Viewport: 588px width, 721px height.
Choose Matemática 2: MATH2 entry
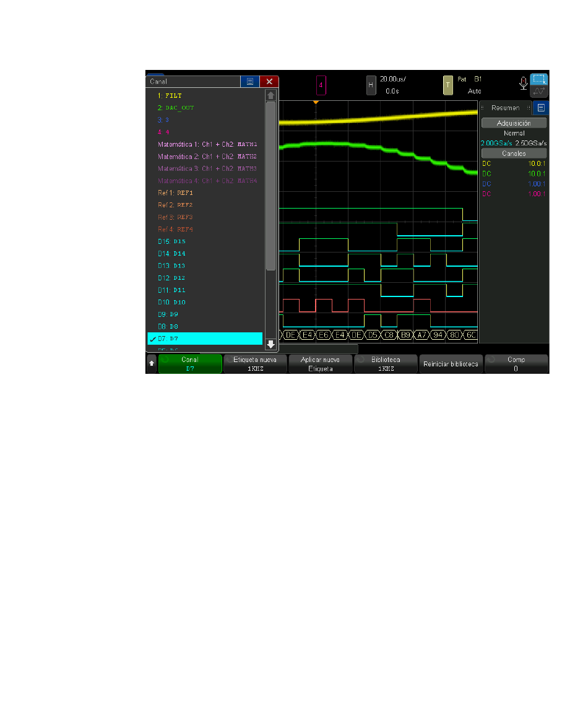click(x=205, y=157)
